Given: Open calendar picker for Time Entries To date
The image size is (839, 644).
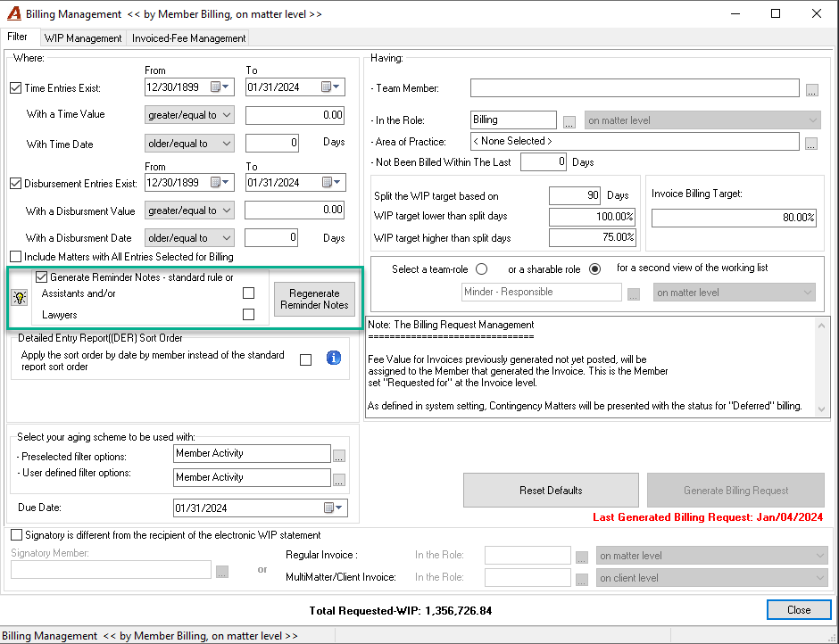Looking at the screenshot, I should (330, 87).
